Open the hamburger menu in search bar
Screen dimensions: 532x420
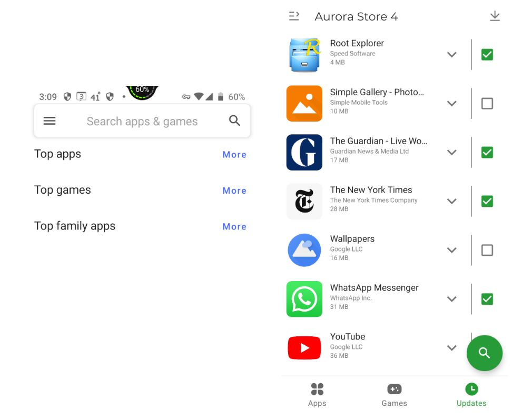tap(50, 121)
